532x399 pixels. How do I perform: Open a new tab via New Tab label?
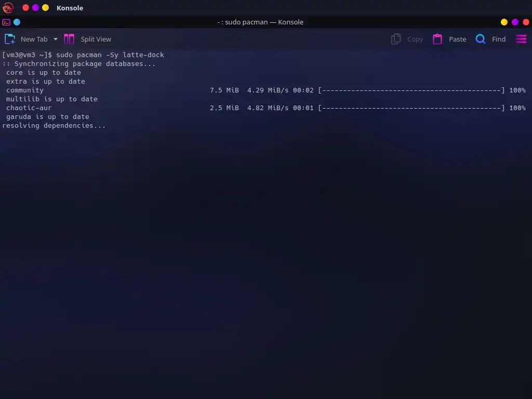(34, 39)
